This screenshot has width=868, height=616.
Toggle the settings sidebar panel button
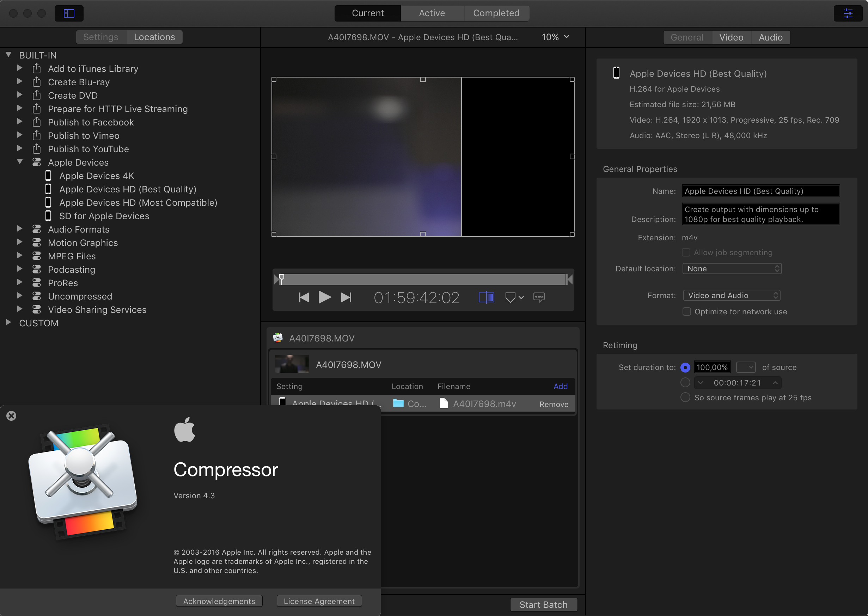click(x=69, y=13)
